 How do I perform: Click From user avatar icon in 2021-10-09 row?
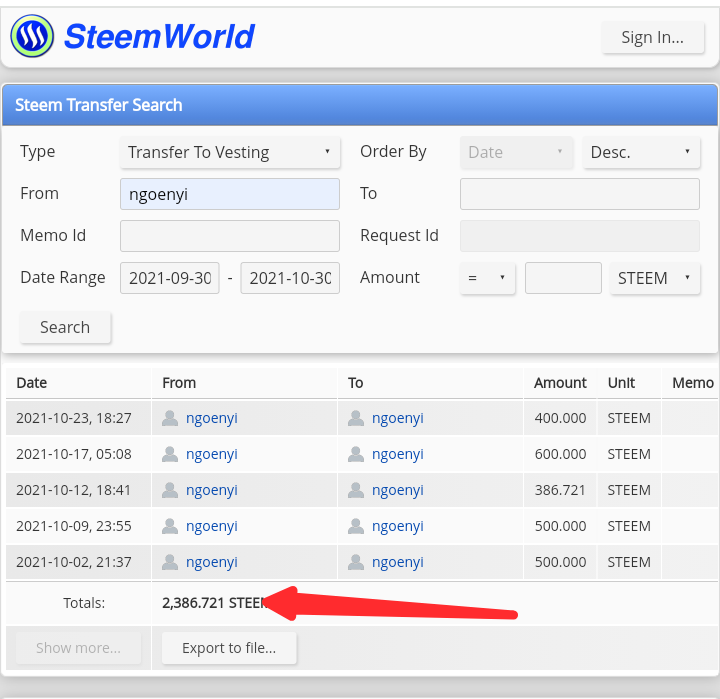coord(170,526)
